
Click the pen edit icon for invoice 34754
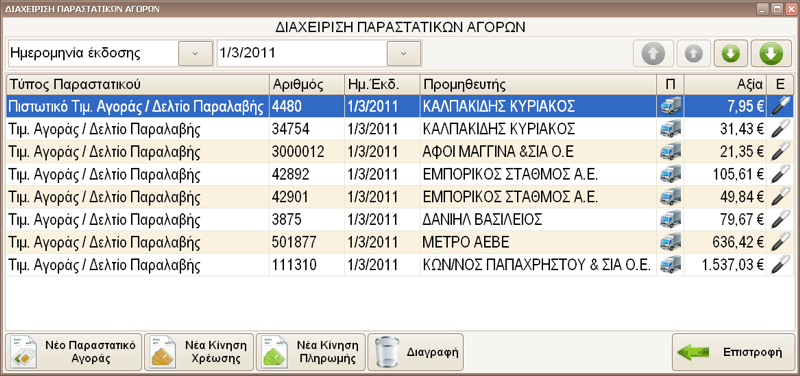point(780,129)
